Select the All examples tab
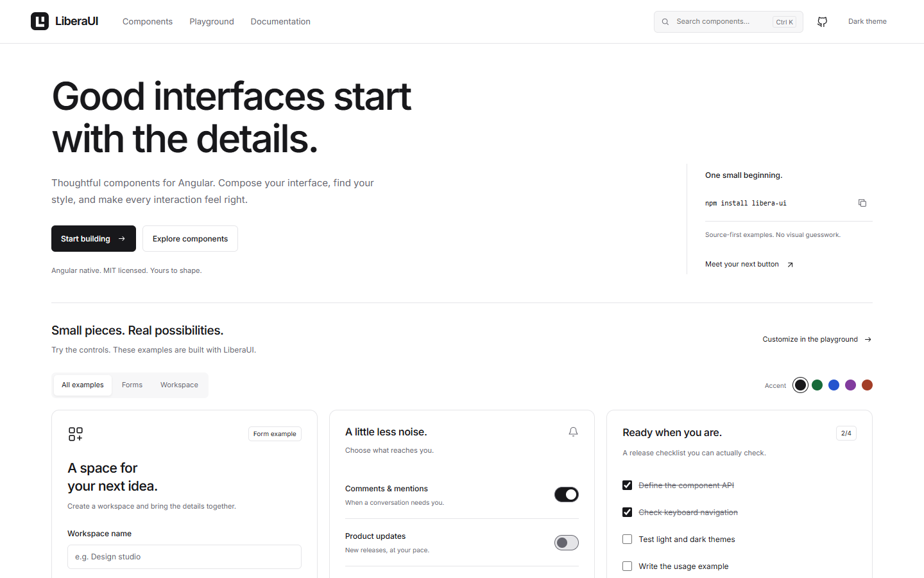The width and height of the screenshot is (924, 578). tap(83, 385)
